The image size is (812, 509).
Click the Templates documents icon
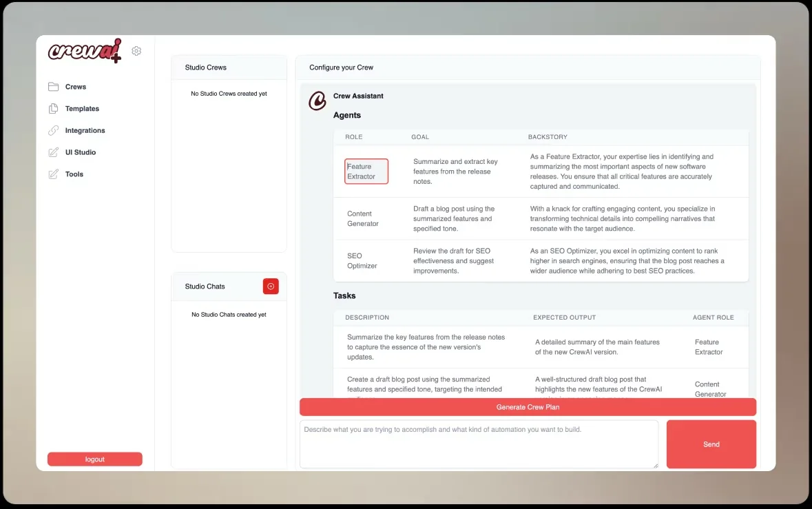click(53, 109)
